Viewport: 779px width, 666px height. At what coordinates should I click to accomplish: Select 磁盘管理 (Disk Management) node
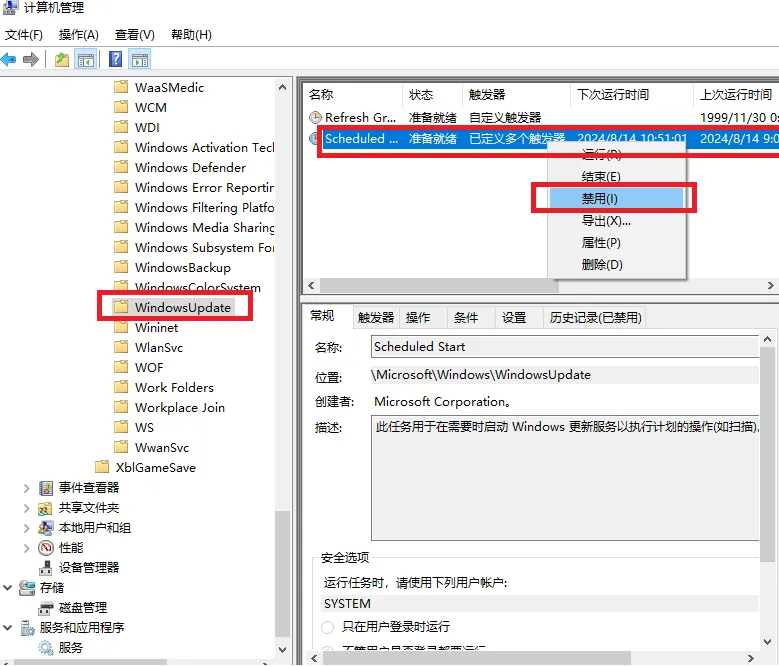click(x=82, y=607)
